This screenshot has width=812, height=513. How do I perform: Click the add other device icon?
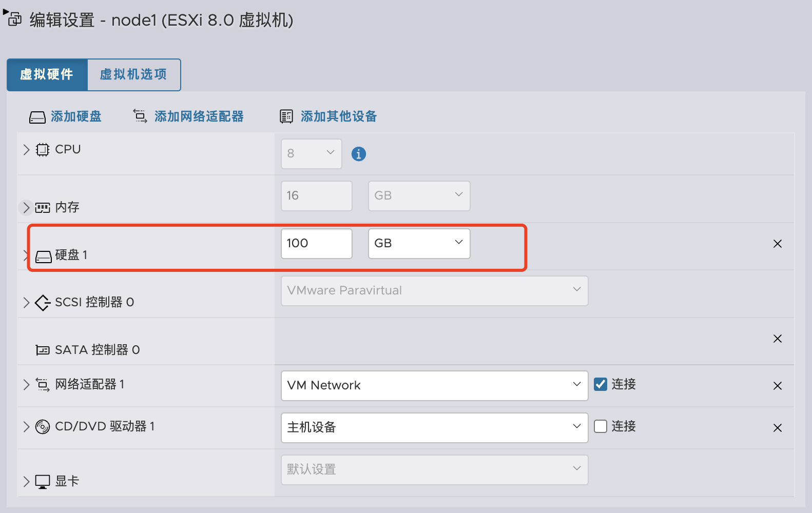point(286,116)
